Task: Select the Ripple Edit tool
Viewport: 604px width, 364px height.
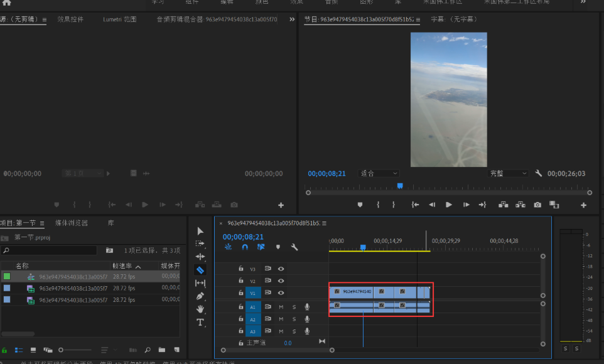Action: [200, 257]
